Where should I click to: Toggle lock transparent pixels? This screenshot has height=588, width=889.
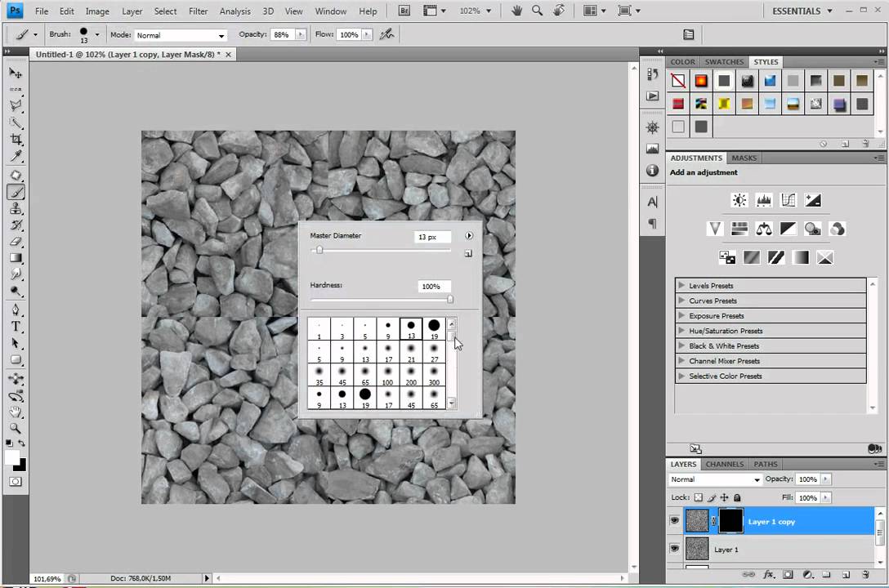(x=699, y=497)
